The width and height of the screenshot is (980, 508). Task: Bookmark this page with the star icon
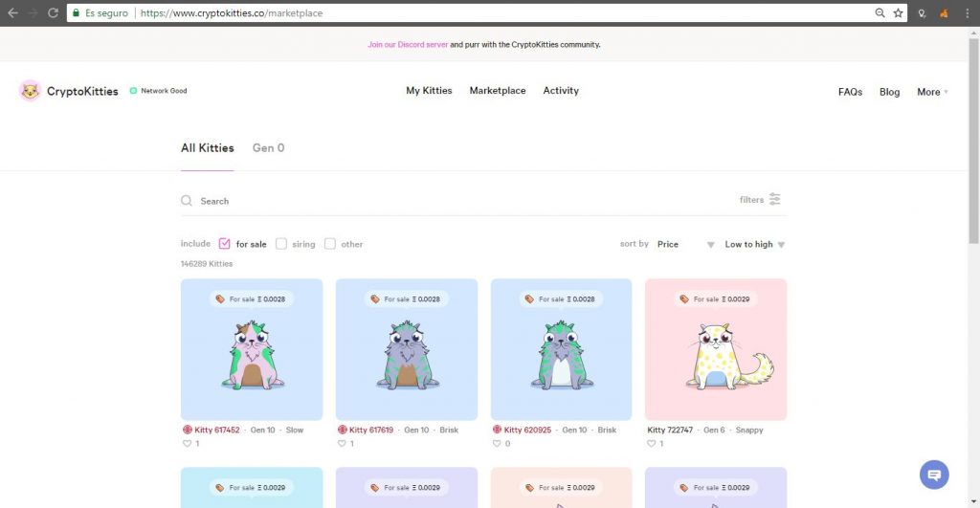(898, 12)
